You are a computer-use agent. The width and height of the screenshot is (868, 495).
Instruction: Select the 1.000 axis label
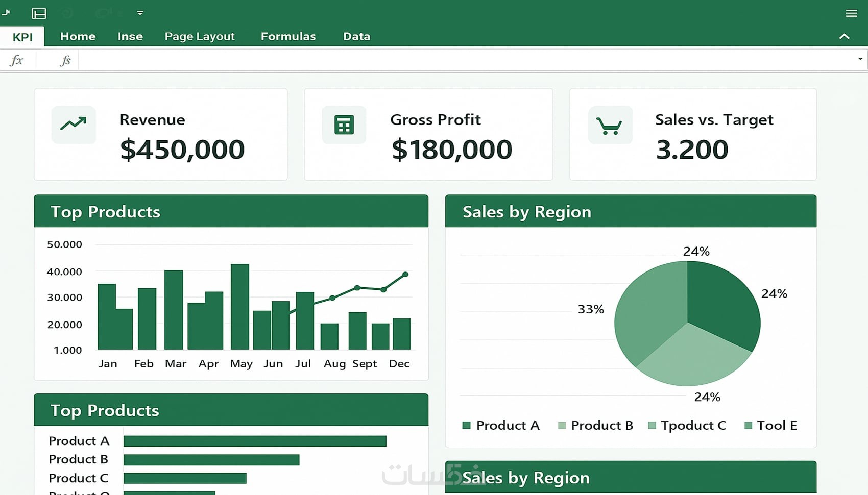pyautogui.click(x=67, y=350)
